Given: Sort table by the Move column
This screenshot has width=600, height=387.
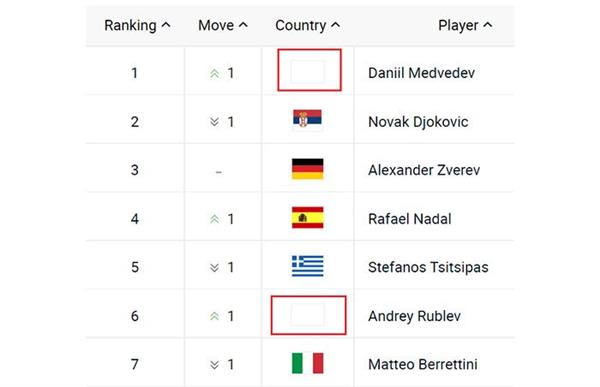Looking at the screenshot, I should [x=223, y=25].
